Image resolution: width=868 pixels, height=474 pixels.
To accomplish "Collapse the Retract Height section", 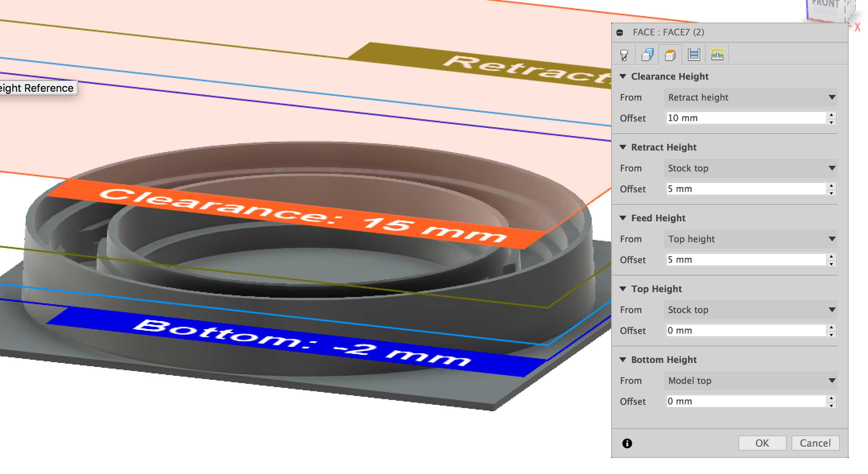I will (x=623, y=147).
